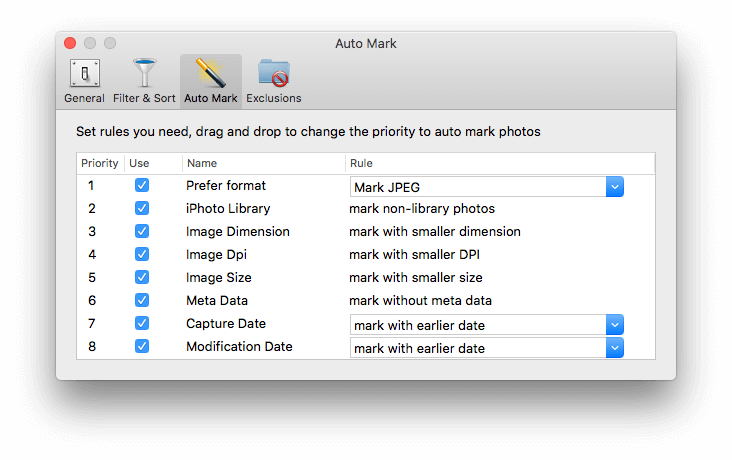732x460 pixels.
Task: Click 'mark non-library photos' rule text
Action: [x=422, y=209]
